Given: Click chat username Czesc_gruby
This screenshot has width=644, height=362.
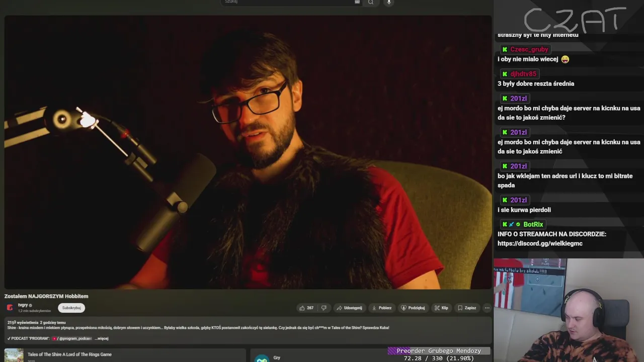Looking at the screenshot, I should [529, 49].
